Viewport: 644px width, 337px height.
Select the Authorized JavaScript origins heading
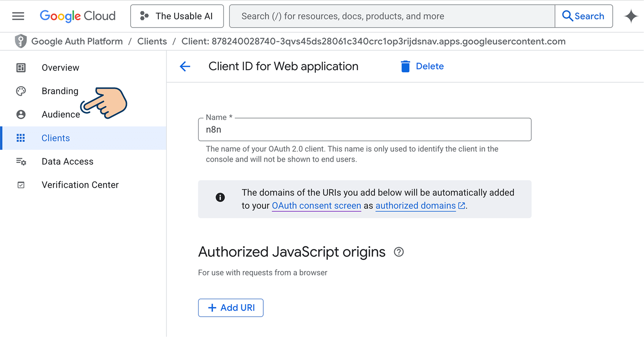[x=292, y=252]
